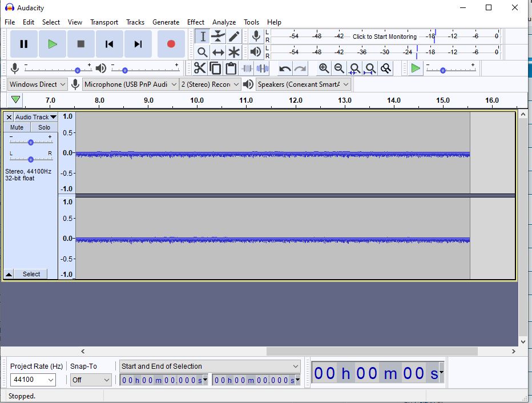Fit project to width
The height and width of the screenshot is (403, 532).
pos(370,68)
